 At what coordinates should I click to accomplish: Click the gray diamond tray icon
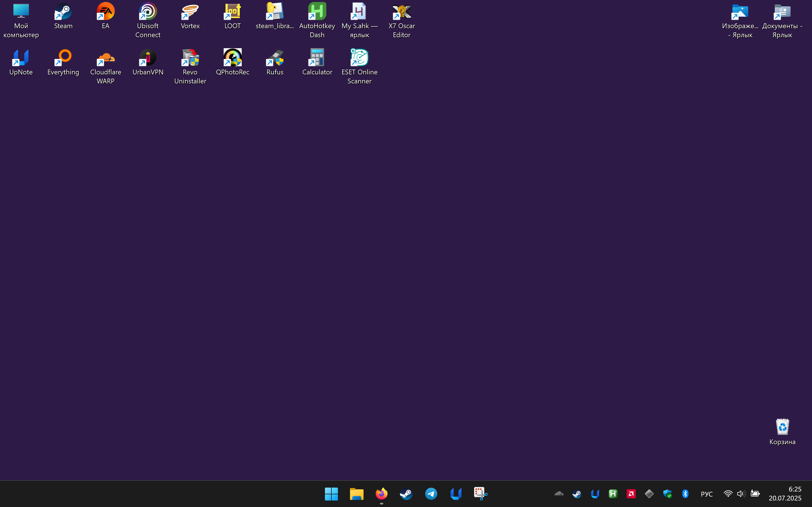(x=649, y=493)
